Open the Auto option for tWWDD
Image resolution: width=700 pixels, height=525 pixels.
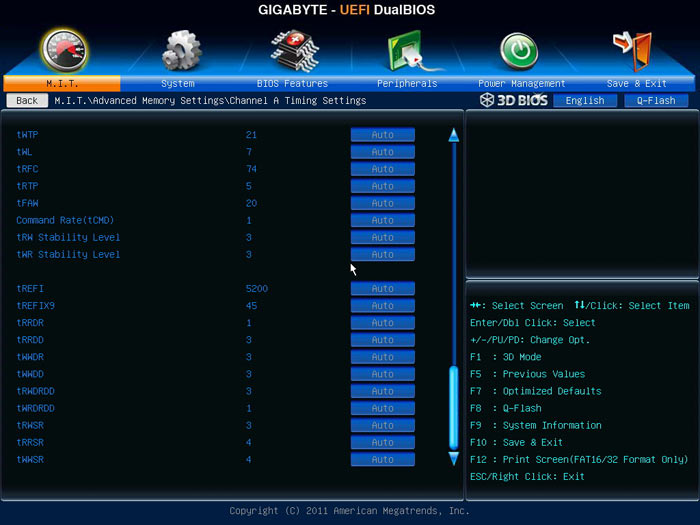(383, 374)
